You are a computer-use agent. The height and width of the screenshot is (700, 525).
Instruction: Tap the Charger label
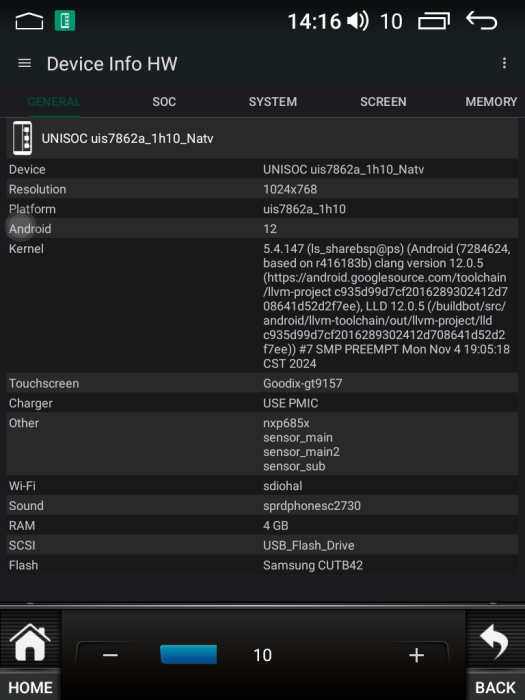coord(31,403)
